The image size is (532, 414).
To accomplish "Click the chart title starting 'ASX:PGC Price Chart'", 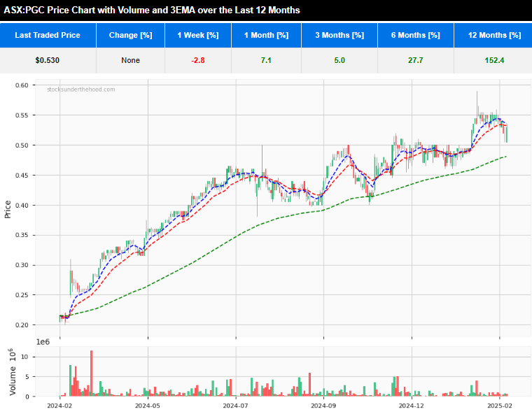I will click(152, 10).
